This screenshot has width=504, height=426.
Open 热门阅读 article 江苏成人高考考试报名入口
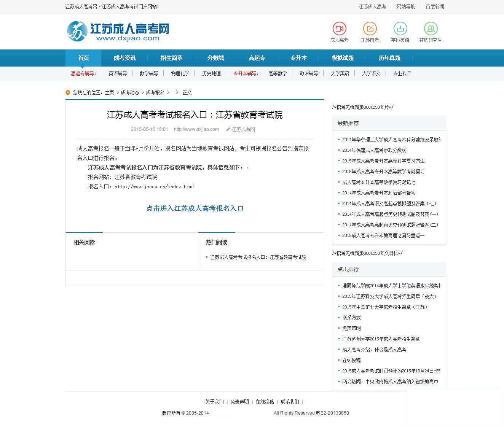pos(258,257)
